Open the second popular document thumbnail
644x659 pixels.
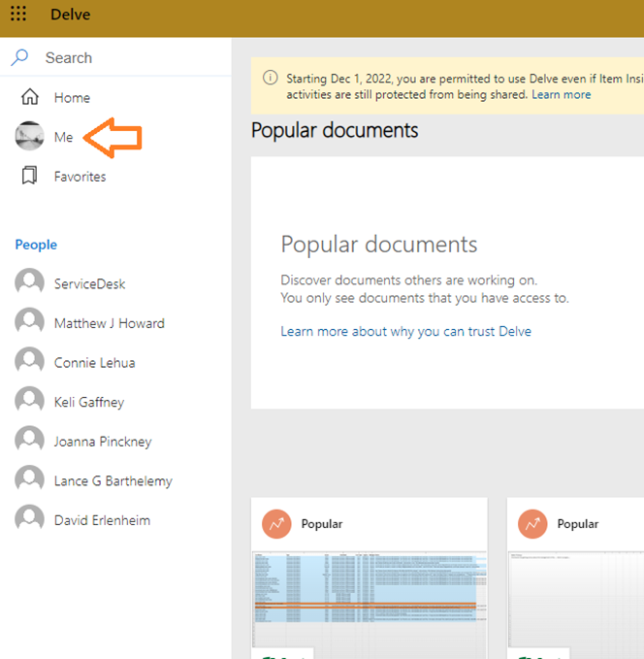click(x=577, y=597)
